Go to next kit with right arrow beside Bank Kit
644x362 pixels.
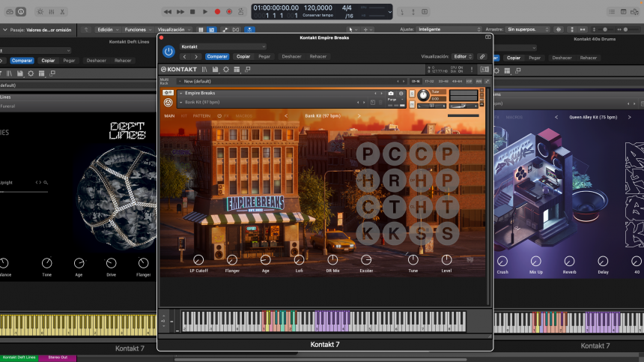(359, 116)
